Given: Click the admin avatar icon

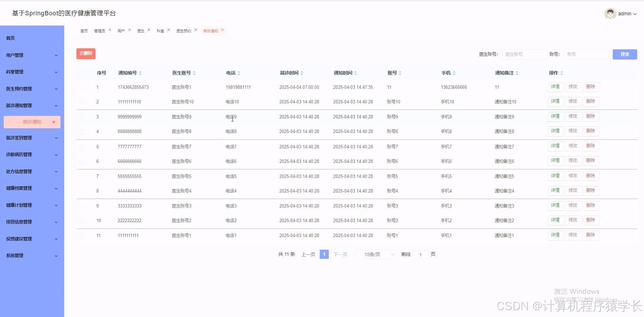Looking at the screenshot, I should click(x=610, y=14).
